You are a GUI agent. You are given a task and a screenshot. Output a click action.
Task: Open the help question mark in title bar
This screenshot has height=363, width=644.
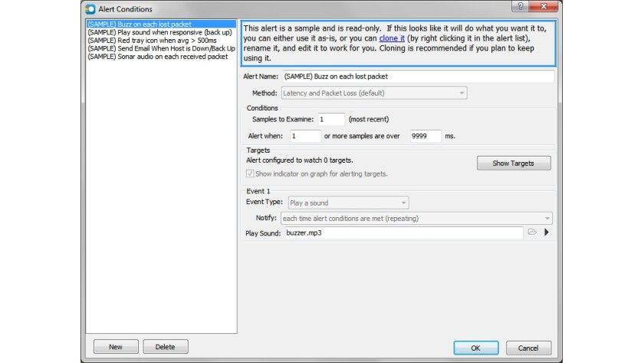click(521, 6)
